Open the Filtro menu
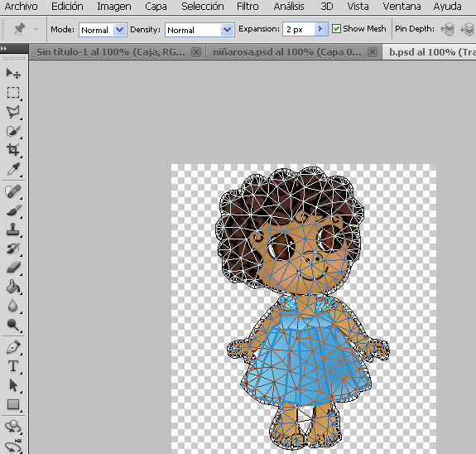The height and width of the screenshot is (454, 476). click(248, 7)
